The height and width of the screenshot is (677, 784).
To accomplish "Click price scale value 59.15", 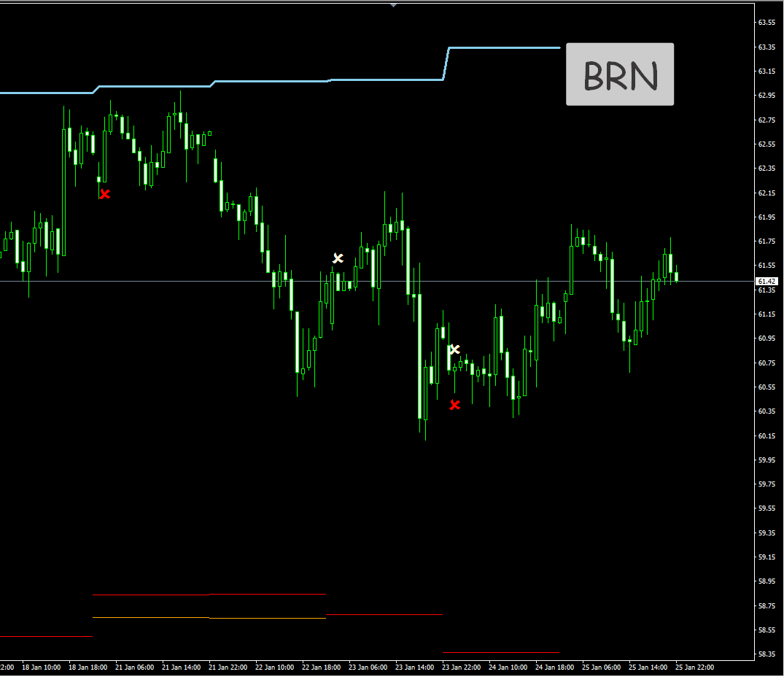I will pyautogui.click(x=766, y=557).
